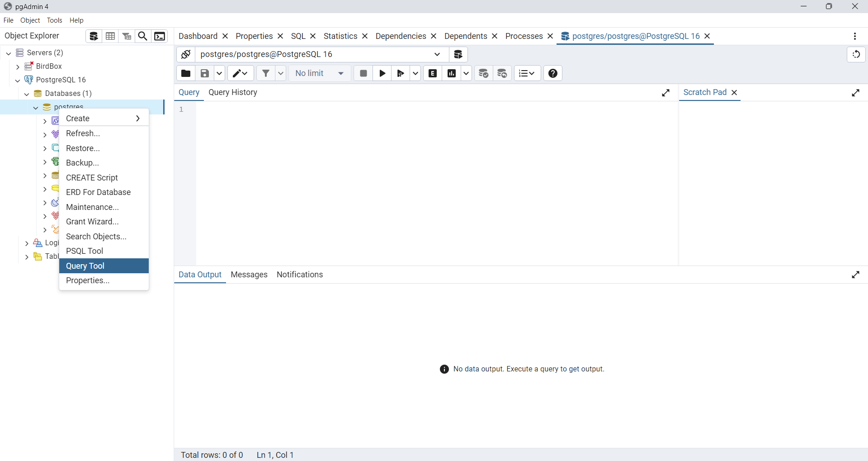Open the Object menu

(30, 20)
